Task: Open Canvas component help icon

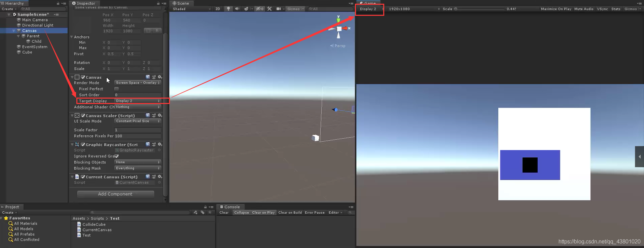Action: pyautogui.click(x=147, y=77)
